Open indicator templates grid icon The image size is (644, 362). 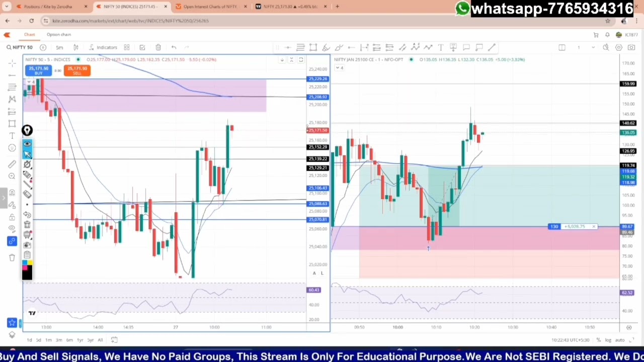(x=127, y=47)
